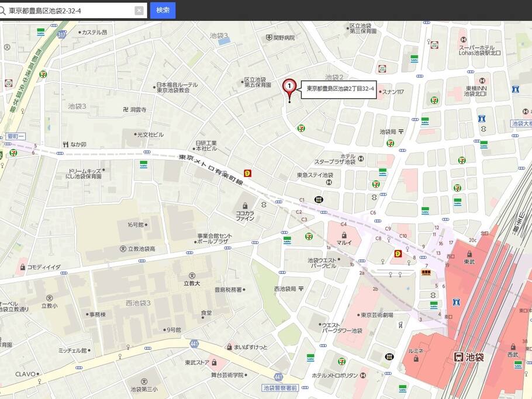Click the 池袋 station train icon
The image size is (532, 399).
coord(459,357)
